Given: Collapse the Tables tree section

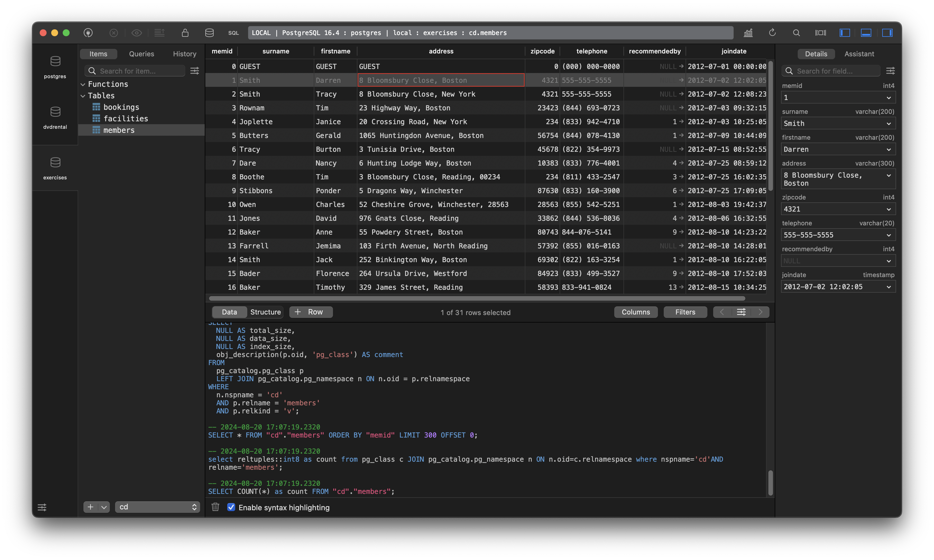Looking at the screenshot, I should click(83, 96).
